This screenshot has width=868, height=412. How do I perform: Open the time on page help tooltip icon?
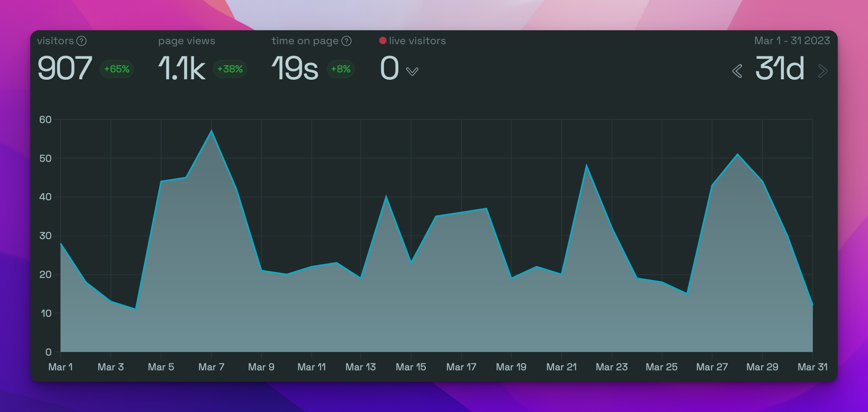coord(346,40)
